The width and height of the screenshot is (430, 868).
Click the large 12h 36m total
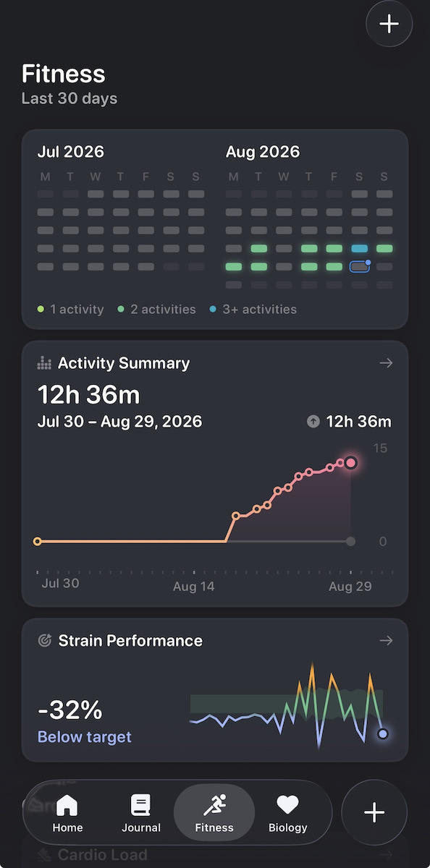pyautogui.click(x=89, y=395)
